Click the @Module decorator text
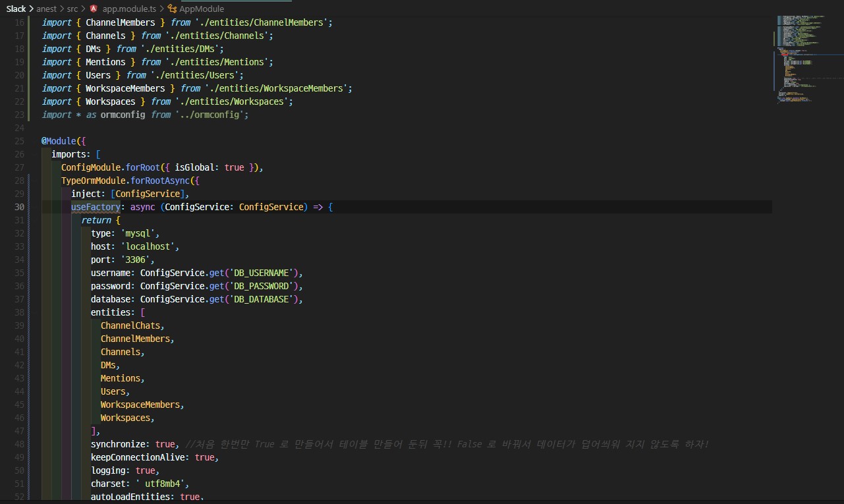The image size is (844, 504). [x=59, y=141]
